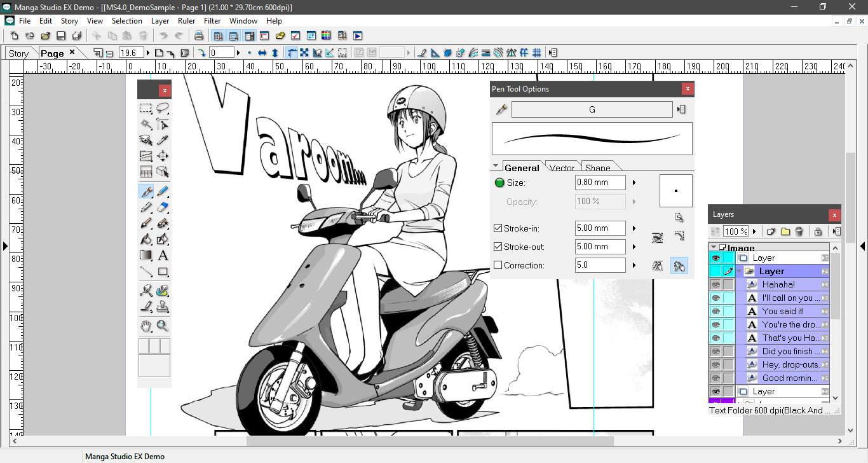Open the Correction value arrow
The width and height of the screenshot is (868, 463).
coord(634,265)
